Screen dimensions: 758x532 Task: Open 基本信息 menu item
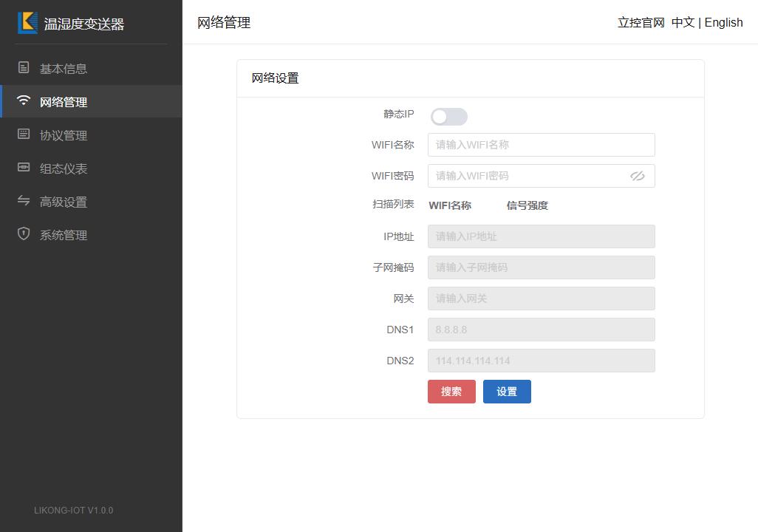coord(91,68)
